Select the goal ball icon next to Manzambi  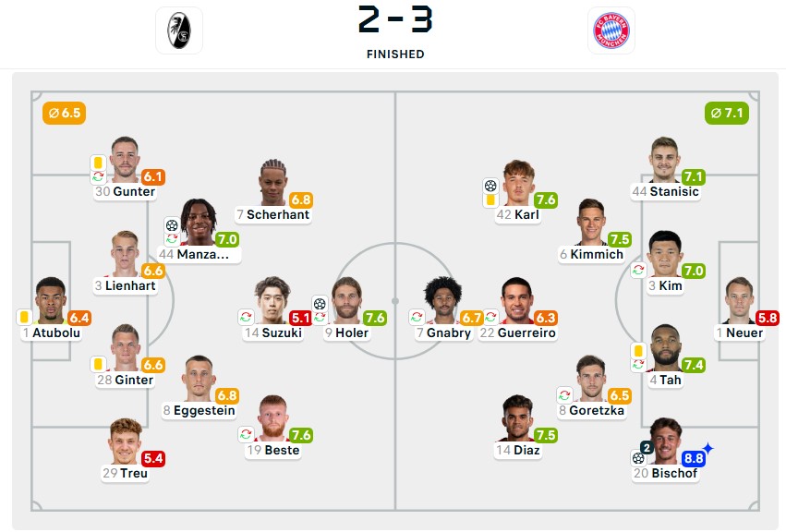172,224
